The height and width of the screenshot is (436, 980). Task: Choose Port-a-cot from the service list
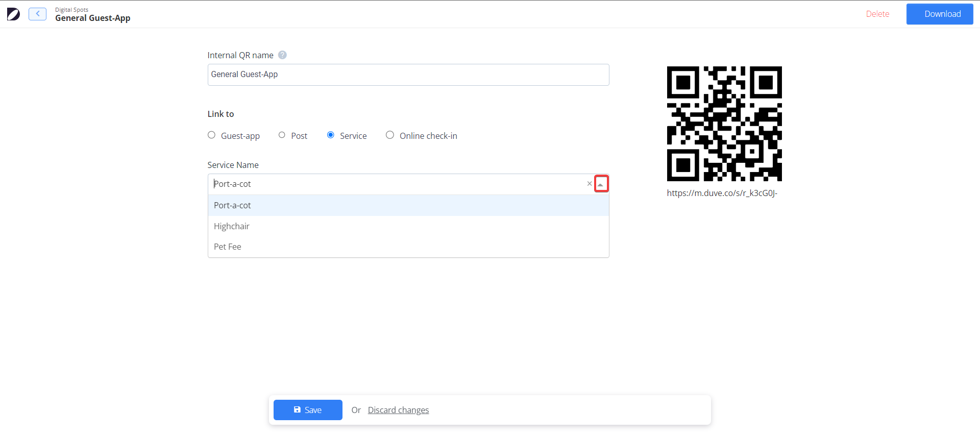[408, 205]
